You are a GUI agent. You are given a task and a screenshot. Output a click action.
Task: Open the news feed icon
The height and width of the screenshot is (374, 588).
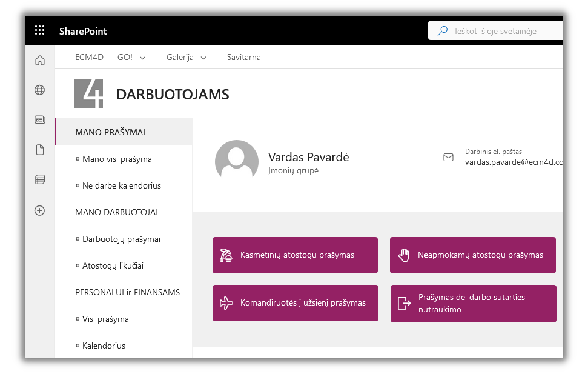click(40, 120)
